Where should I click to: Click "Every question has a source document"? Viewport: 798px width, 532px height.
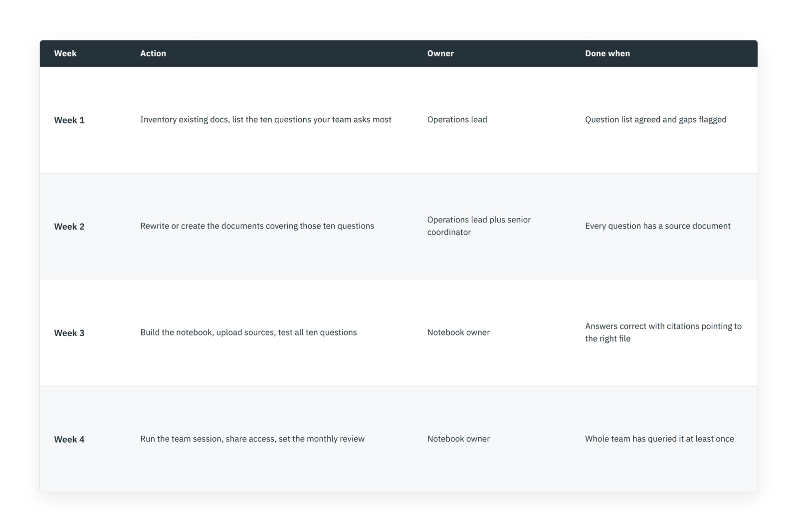coord(657,226)
